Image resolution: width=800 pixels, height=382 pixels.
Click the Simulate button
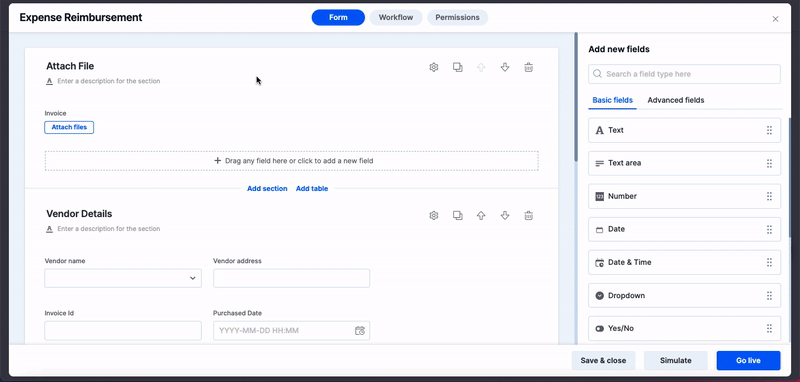pos(676,361)
